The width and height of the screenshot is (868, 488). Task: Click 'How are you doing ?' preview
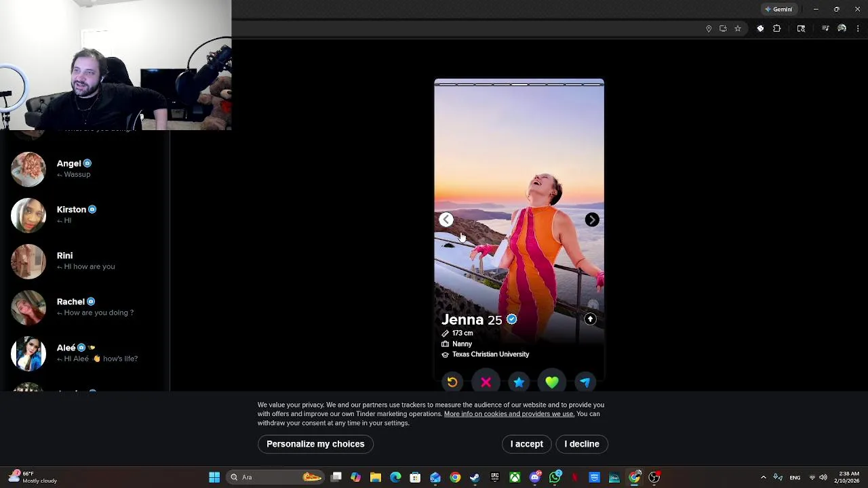(x=98, y=313)
